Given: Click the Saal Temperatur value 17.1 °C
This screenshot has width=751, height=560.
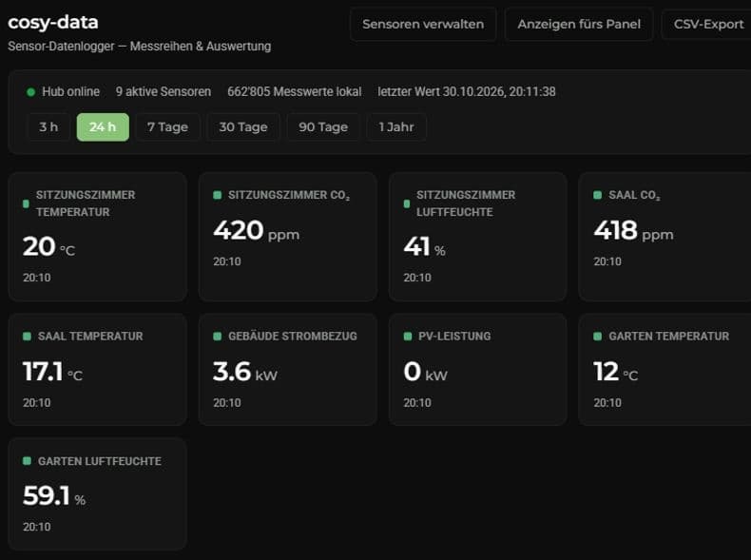Looking at the screenshot, I should (x=52, y=372).
